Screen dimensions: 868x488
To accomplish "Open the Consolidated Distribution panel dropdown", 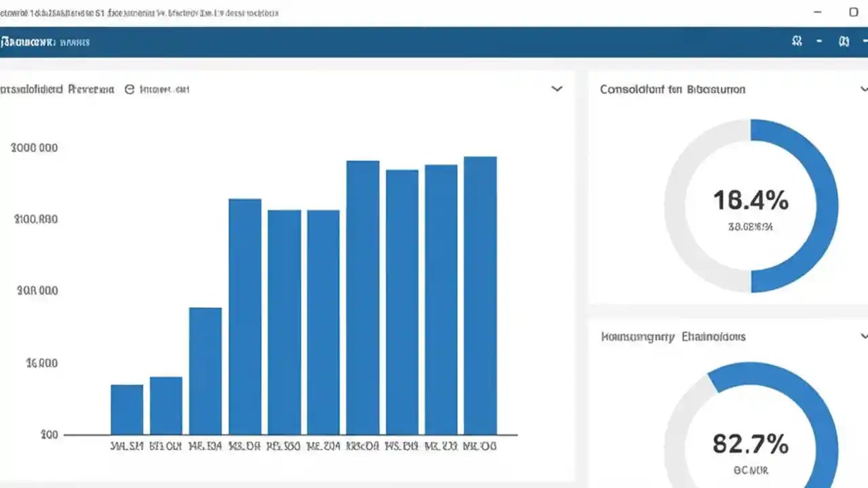I will pyautogui.click(x=864, y=89).
